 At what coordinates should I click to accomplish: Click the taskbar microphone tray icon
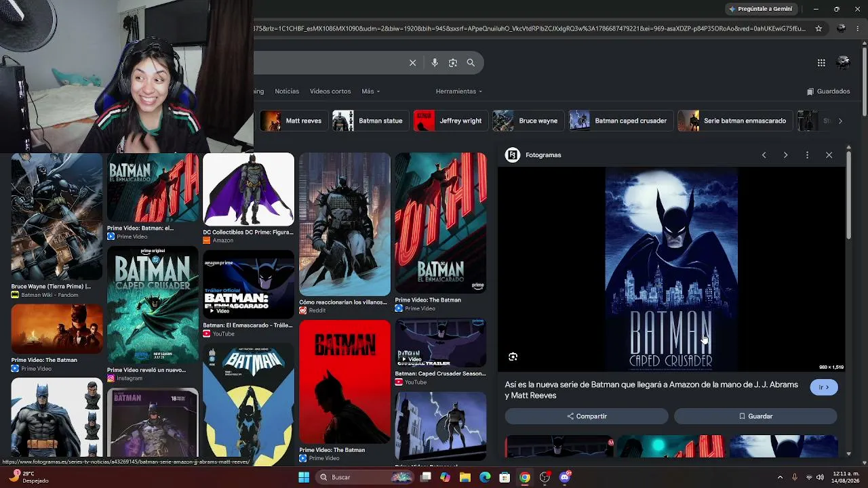[795, 477]
